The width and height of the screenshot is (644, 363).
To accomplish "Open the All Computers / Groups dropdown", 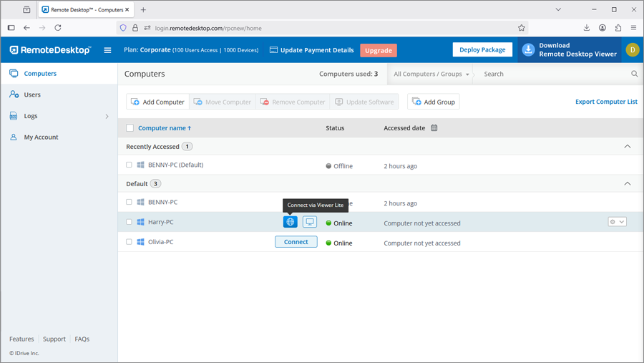I will pos(431,74).
